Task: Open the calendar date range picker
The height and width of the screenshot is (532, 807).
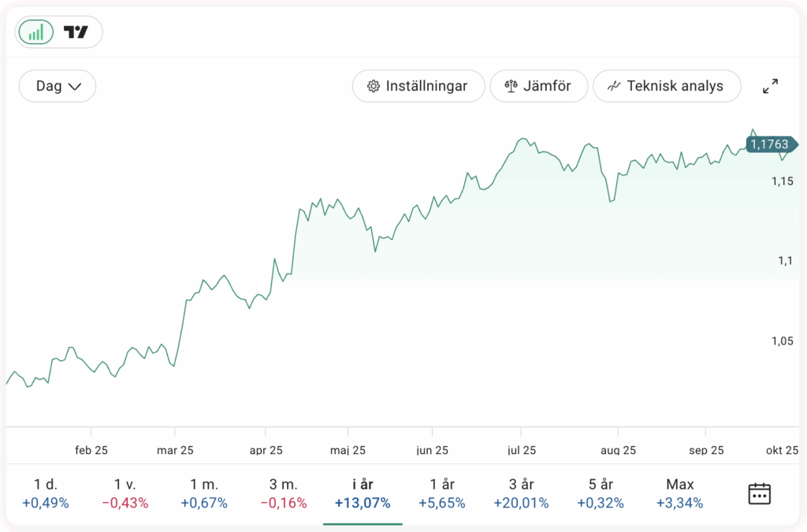Action: pos(758,494)
